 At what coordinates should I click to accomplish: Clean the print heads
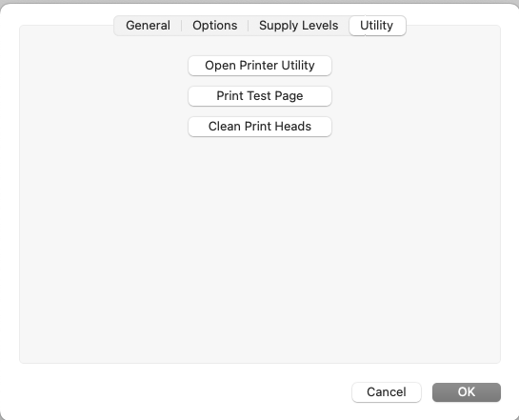[260, 127]
